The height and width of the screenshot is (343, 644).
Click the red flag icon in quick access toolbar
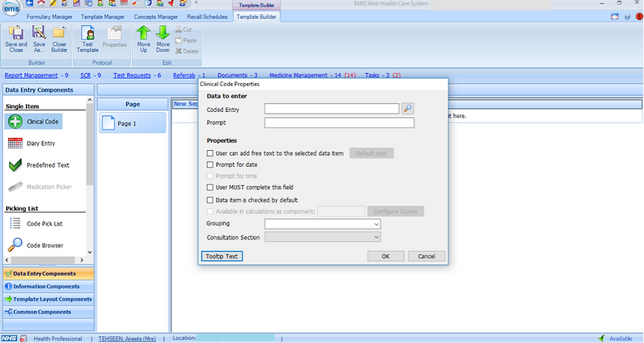[x=171, y=3]
